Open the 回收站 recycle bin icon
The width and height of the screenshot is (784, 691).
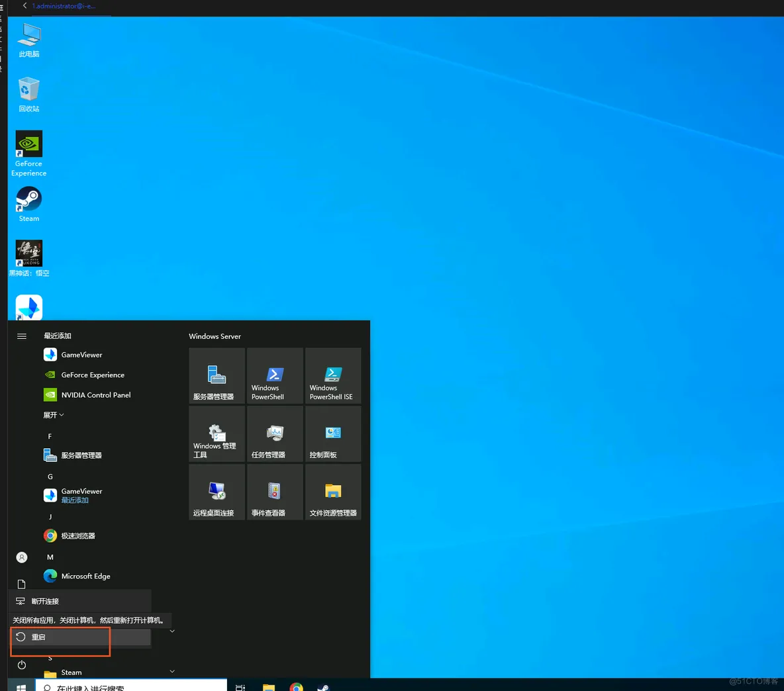click(x=29, y=95)
